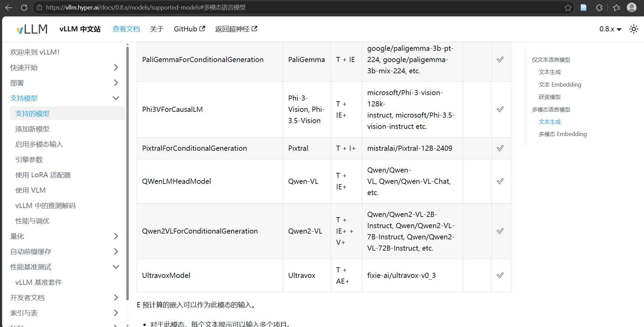
Task: View site info via the padlock icon
Action: (39, 8)
